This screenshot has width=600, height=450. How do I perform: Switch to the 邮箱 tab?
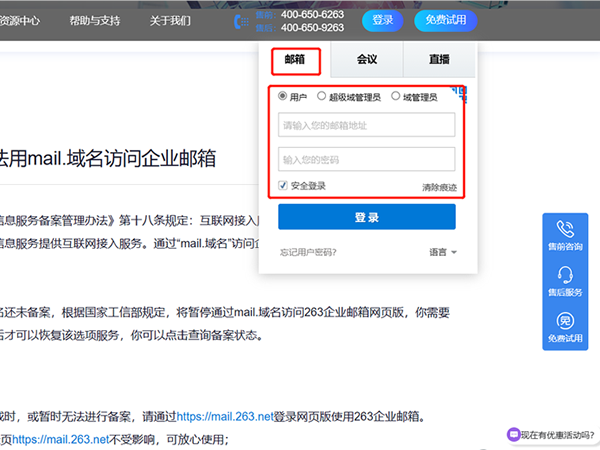point(295,60)
